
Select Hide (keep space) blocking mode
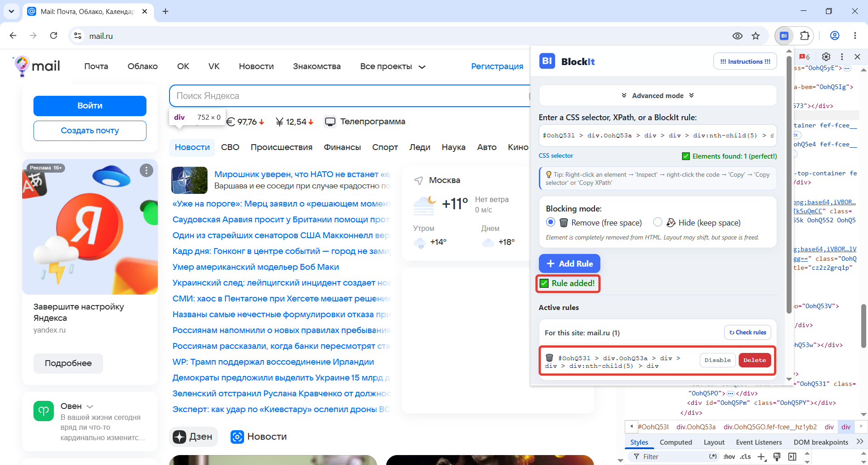(658, 222)
